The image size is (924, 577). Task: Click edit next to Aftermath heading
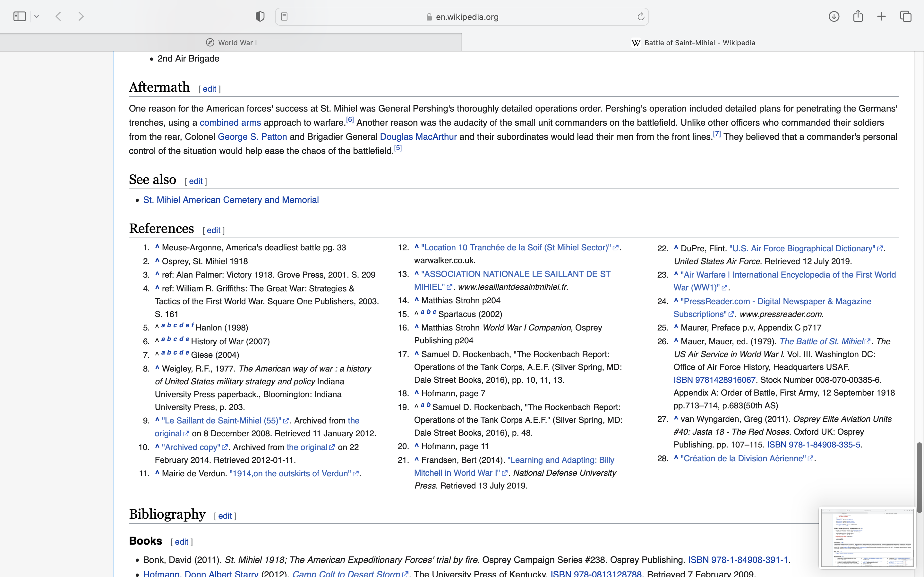(x=209, y=89)
